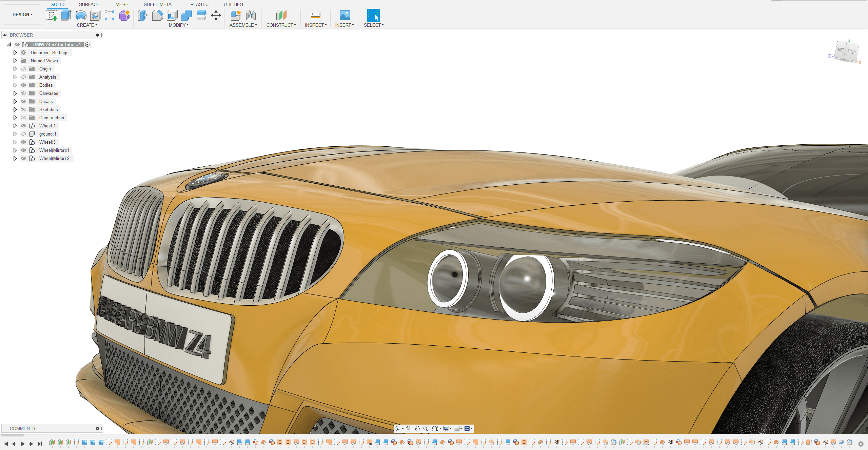Click the Joint tool icon
The width and height of the screenshot is (868, 450).
(x=251, y=15)
